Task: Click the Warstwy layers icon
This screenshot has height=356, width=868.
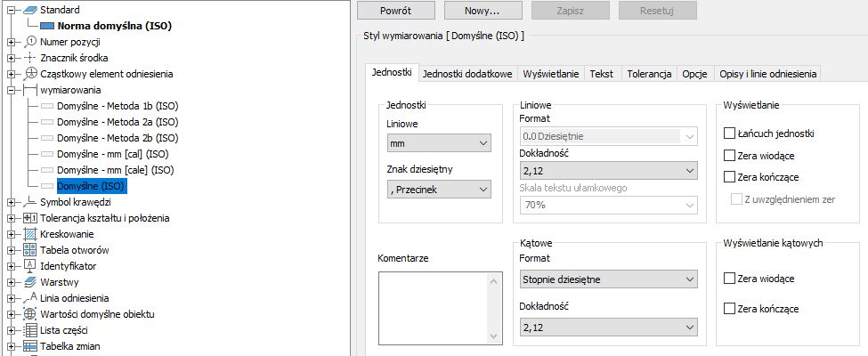Action: (x=30, y=282)
